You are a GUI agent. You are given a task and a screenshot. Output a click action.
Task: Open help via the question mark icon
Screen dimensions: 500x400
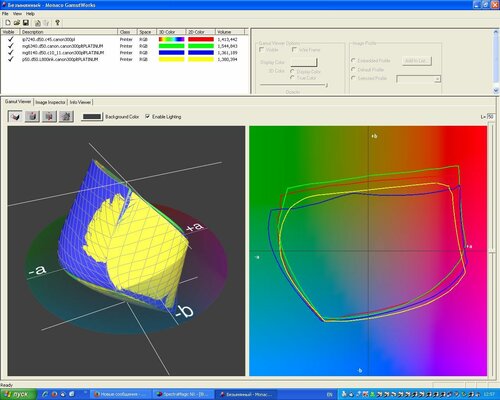(x=57, y=23)
